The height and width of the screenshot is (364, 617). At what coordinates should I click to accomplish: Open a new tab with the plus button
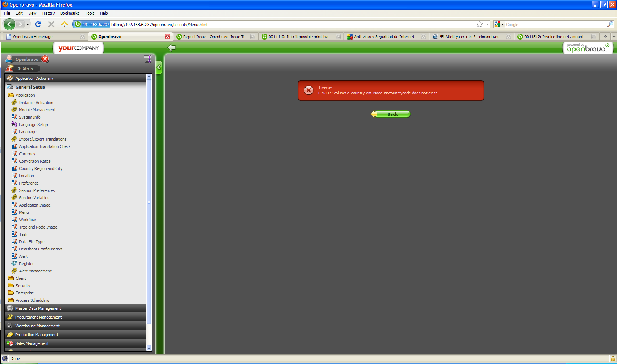[605, 37]
